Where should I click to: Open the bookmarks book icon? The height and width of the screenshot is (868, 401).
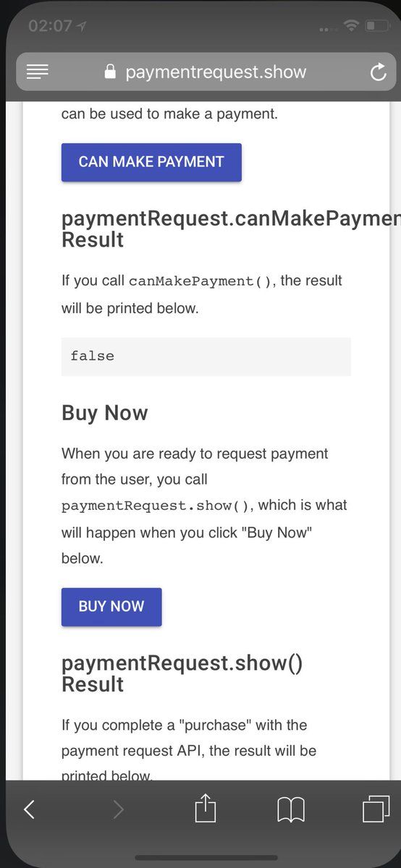click(291, 810)
